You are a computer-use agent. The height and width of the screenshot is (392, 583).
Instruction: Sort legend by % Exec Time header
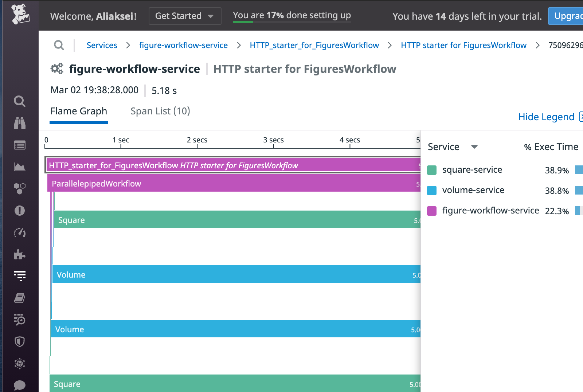551,147
